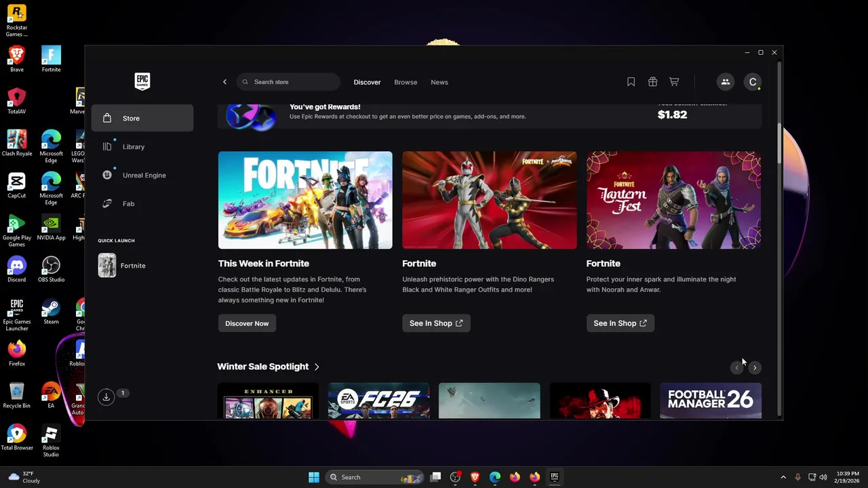
Task: Select Unreal Engine in sidebar
Action: [142, 176]
